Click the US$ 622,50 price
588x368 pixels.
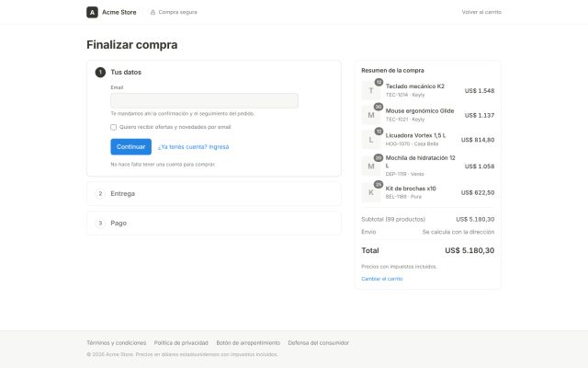[478, 192]
